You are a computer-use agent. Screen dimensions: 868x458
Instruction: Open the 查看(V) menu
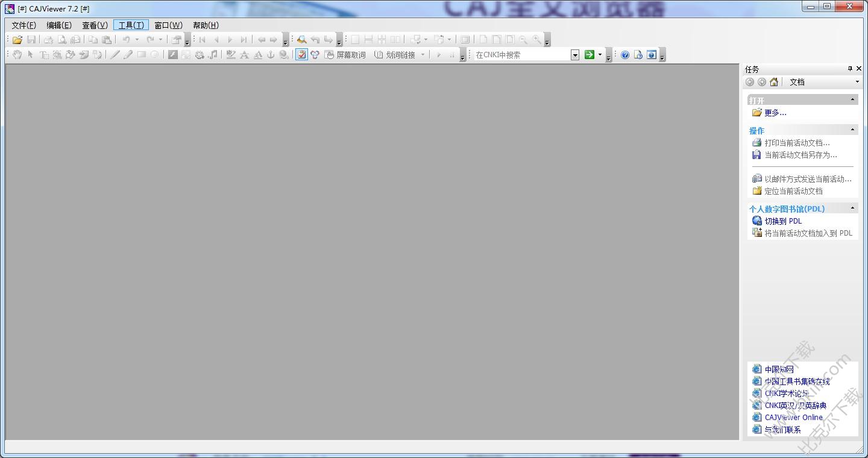tap(95, 25)
